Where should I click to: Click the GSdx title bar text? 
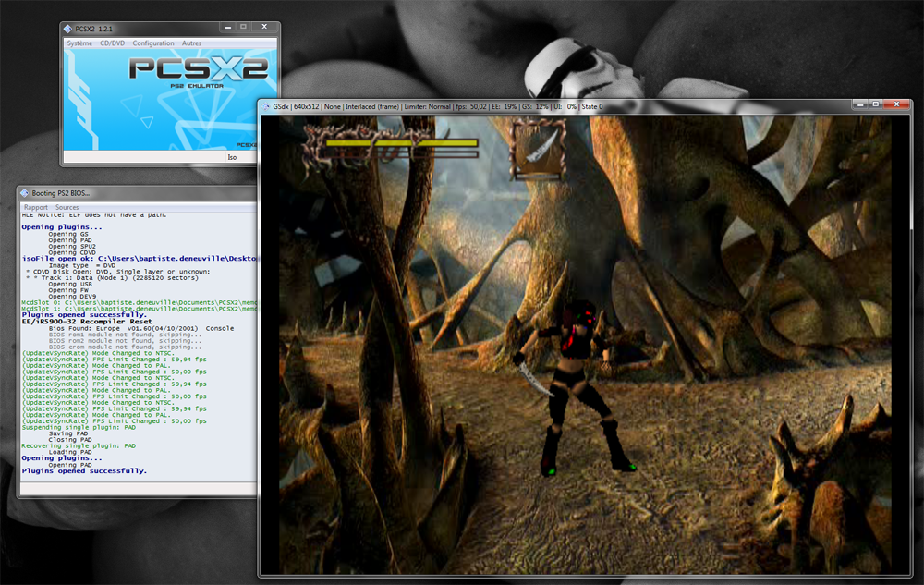(438, 106)
